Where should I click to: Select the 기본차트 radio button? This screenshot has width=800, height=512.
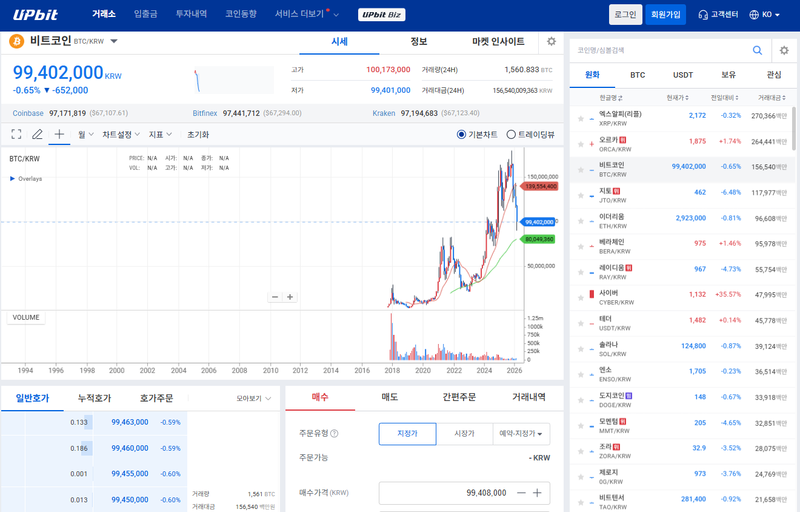(x=461, y=134)
